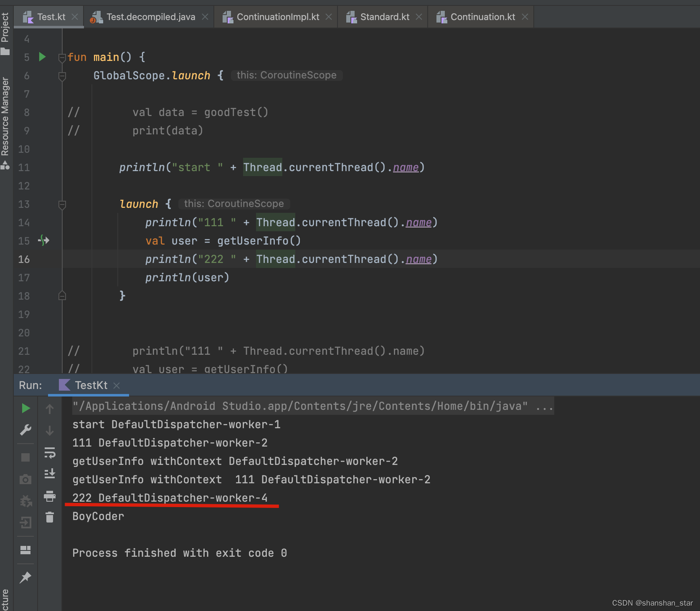Click console line '222 DefaultDispatcher-worker-4'
700x611 pixels.
pos(170,498)
